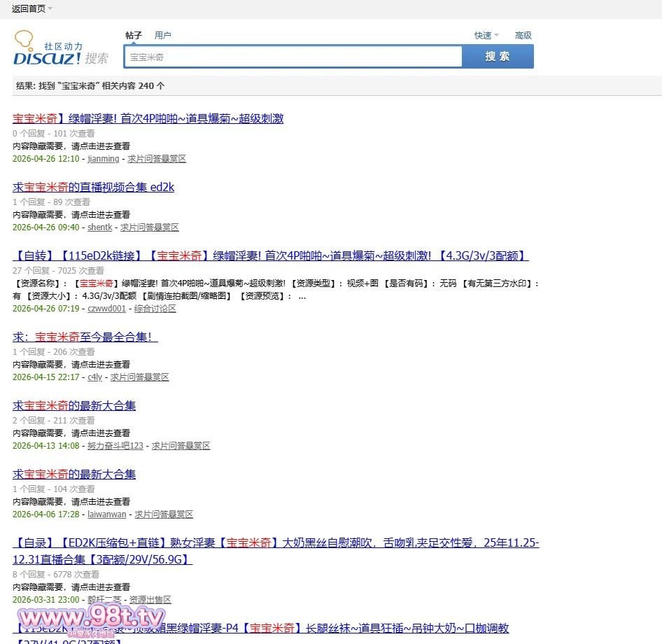Switch to the 用户 search tab
662x644 pixels.
163,36
